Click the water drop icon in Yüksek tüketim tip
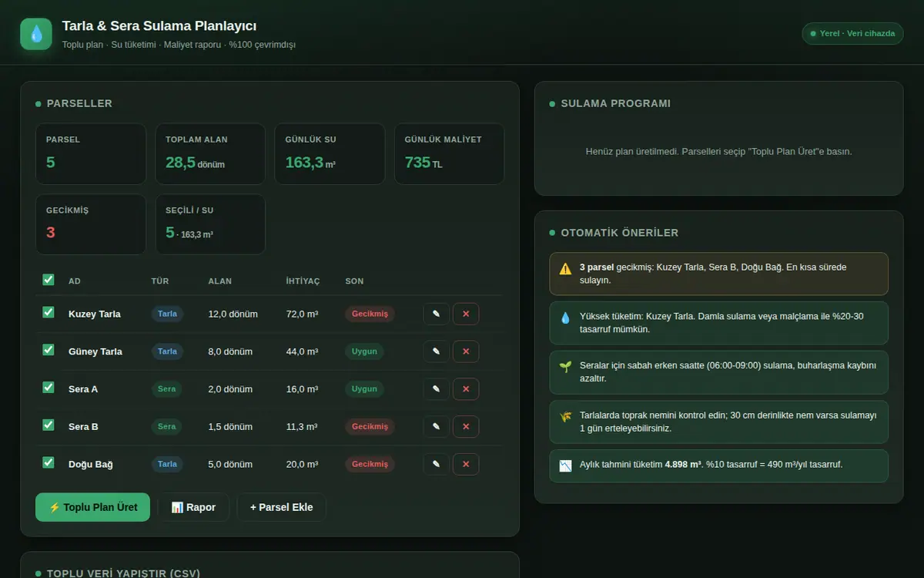The image size is (924, 578). pyautogui.click(x=565, y=318)
